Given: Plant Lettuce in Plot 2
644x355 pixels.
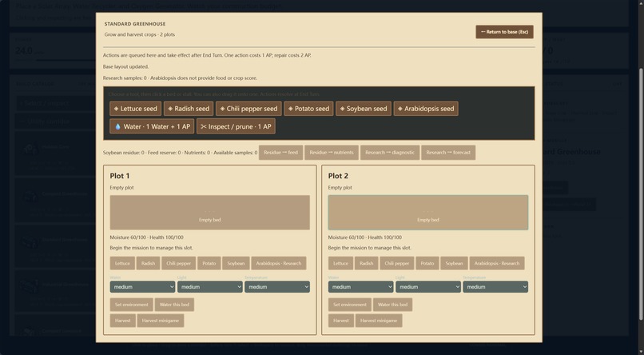Looking at the screenshot, I should pos(340,263).
